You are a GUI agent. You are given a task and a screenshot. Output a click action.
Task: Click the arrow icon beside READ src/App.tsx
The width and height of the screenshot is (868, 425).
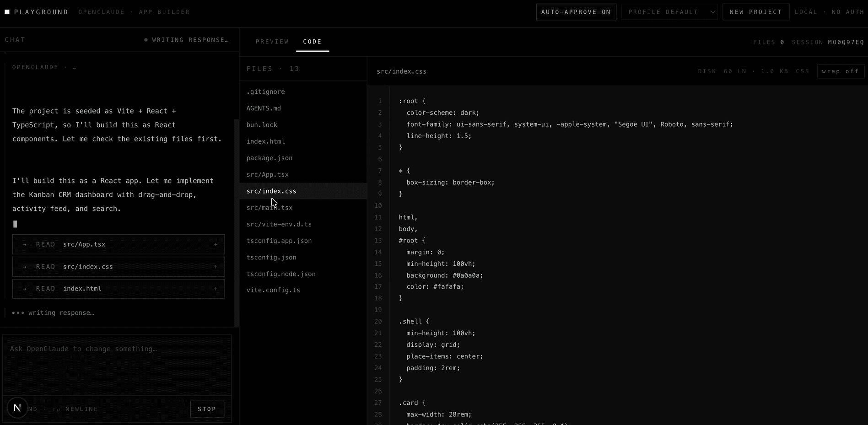coord(25,245)
